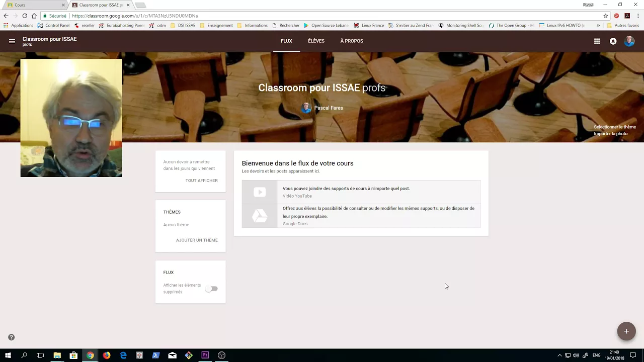Go to the browser home page

pos(34,16)
